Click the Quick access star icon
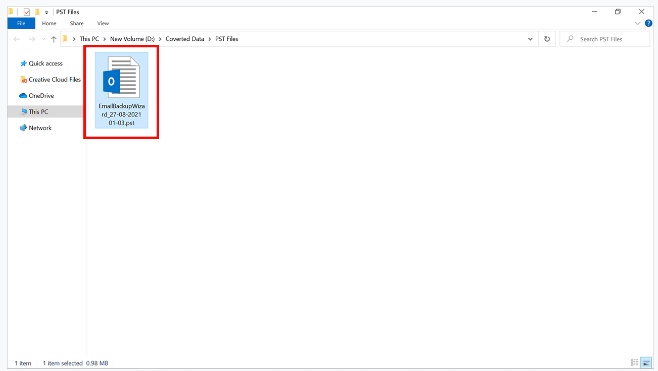Viewport: 658px width, 371px height. click(24, 63)
